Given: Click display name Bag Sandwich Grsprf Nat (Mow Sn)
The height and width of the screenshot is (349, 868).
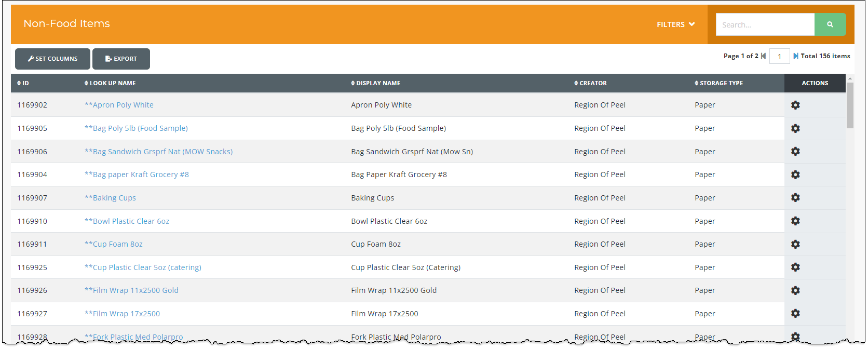Looking at the screenshot, I should tap(412, 152).
